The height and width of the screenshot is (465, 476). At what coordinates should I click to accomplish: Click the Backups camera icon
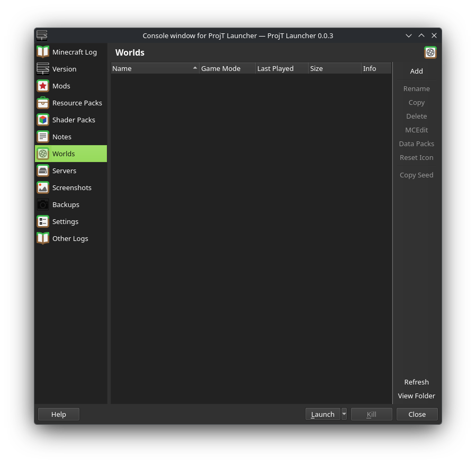(x=43, y=204)
